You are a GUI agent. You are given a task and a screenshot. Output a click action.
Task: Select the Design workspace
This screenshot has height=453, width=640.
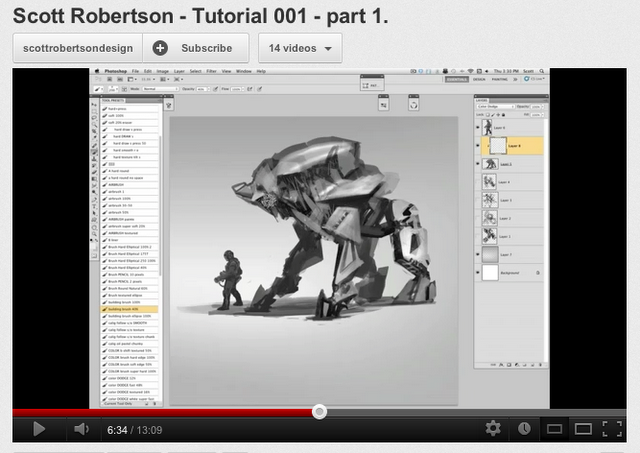click(x=479, y=79)
